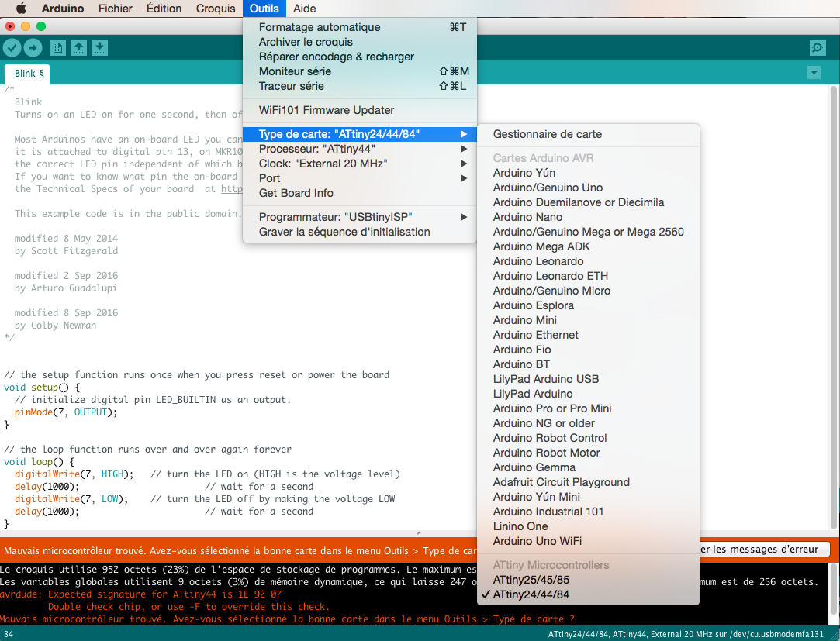Select Arduino Yún board
The height and width of the screenshot is (641, 840).
(588, 173)
